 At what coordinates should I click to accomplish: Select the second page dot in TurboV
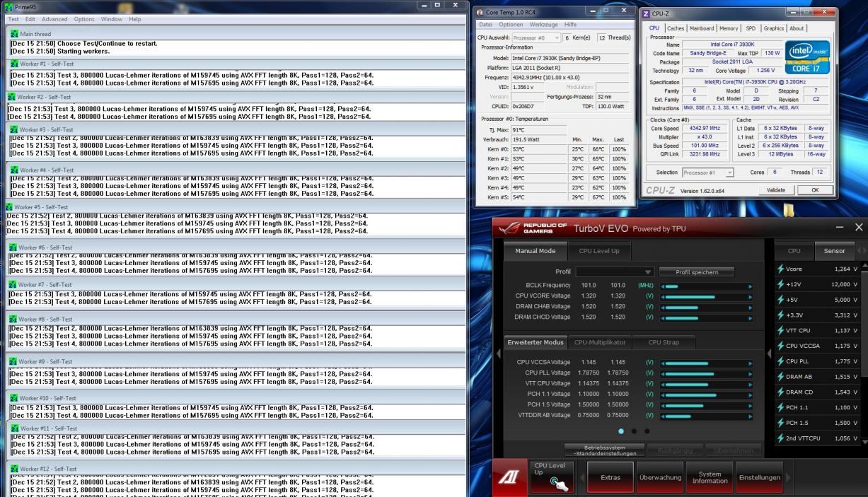(x=633, y=431)
